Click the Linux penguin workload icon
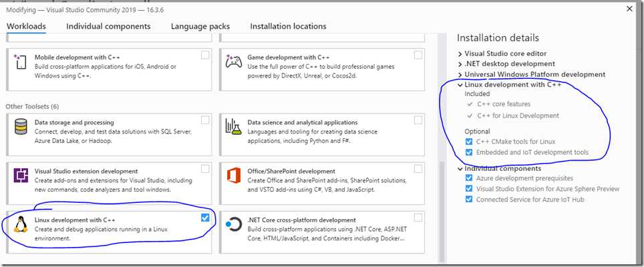644x267 pixels. pos(21,224)
